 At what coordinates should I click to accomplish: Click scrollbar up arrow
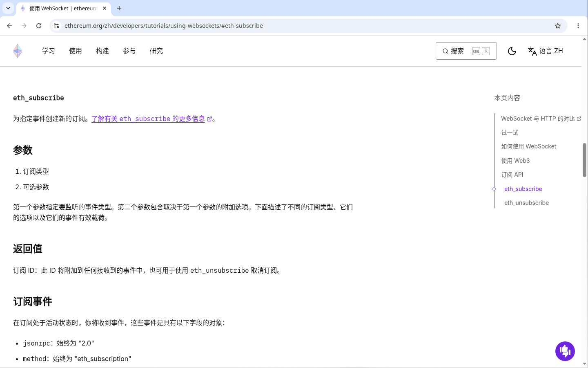click(x=584, y=40)
